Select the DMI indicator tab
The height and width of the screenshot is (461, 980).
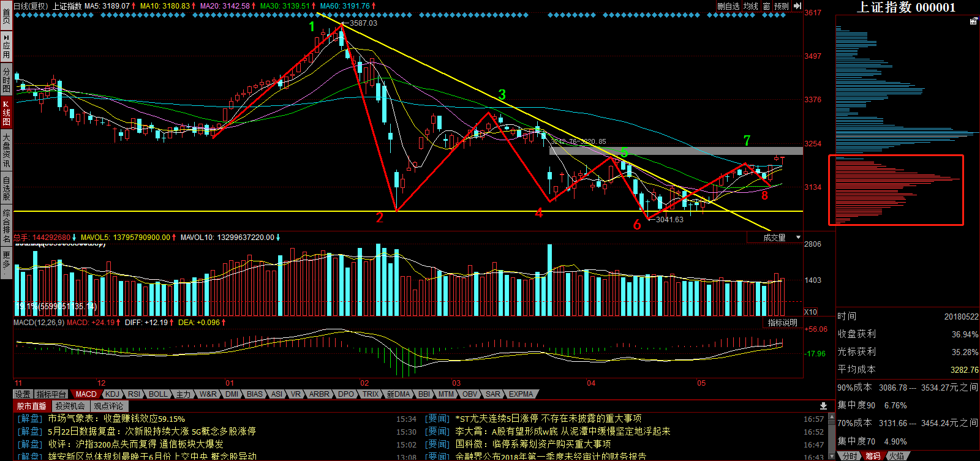point(232,394)
